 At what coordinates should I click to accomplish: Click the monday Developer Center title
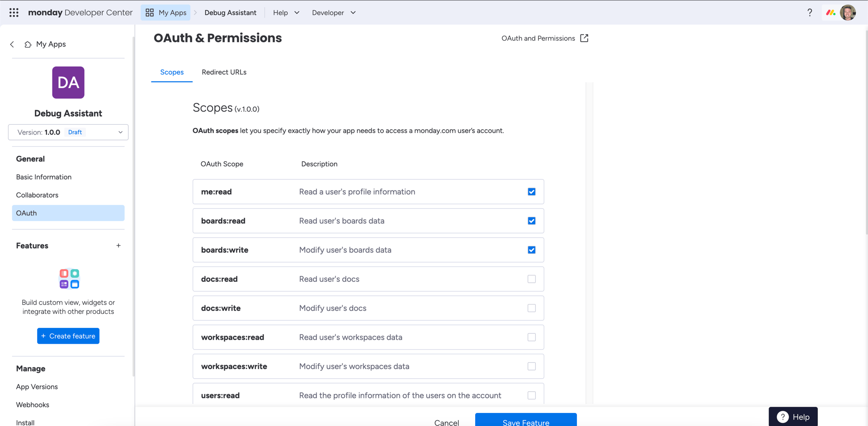[x=80, y=13]
